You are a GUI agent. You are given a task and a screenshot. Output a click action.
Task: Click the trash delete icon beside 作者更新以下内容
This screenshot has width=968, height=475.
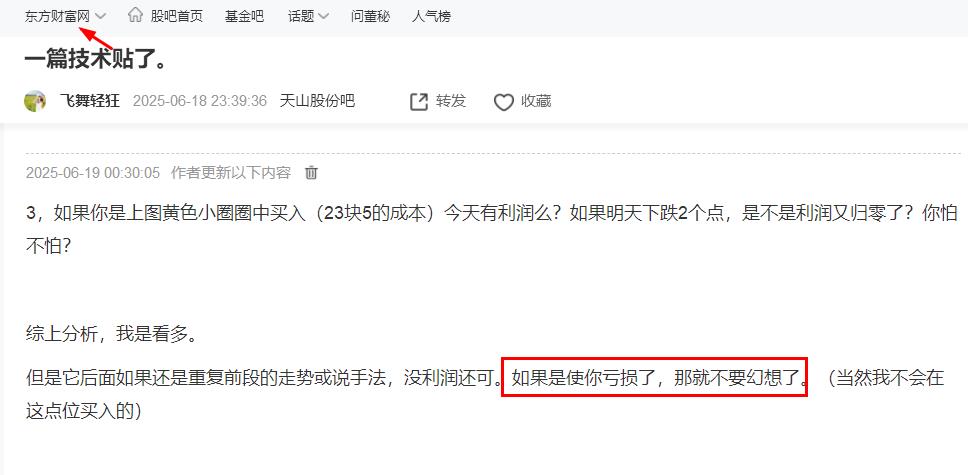[311, 172]
